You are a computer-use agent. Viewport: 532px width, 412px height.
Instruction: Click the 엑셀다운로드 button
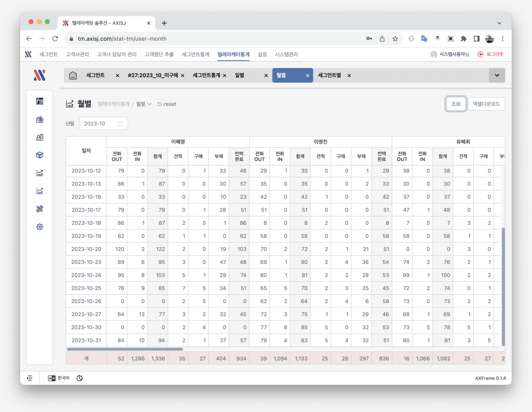tap(486, 104)
